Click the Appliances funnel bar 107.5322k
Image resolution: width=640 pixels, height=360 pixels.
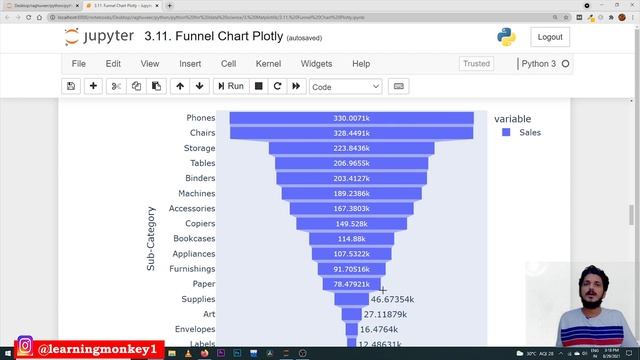(x=351, y=254)
